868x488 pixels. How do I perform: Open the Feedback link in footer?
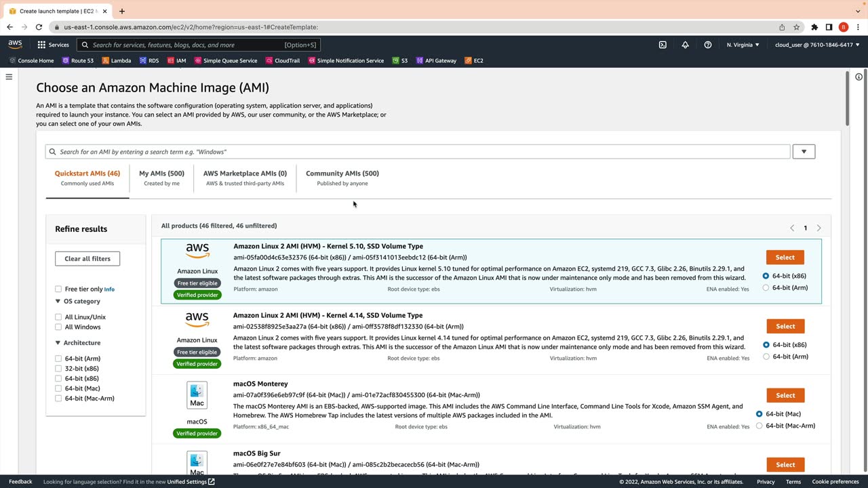pos(20,482)
